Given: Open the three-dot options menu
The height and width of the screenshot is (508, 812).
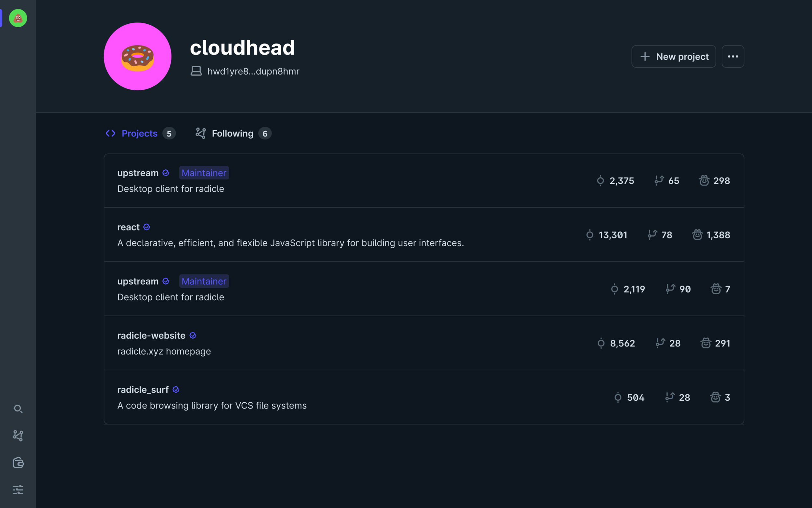Looking at the screenshot, I should point(733,56).
